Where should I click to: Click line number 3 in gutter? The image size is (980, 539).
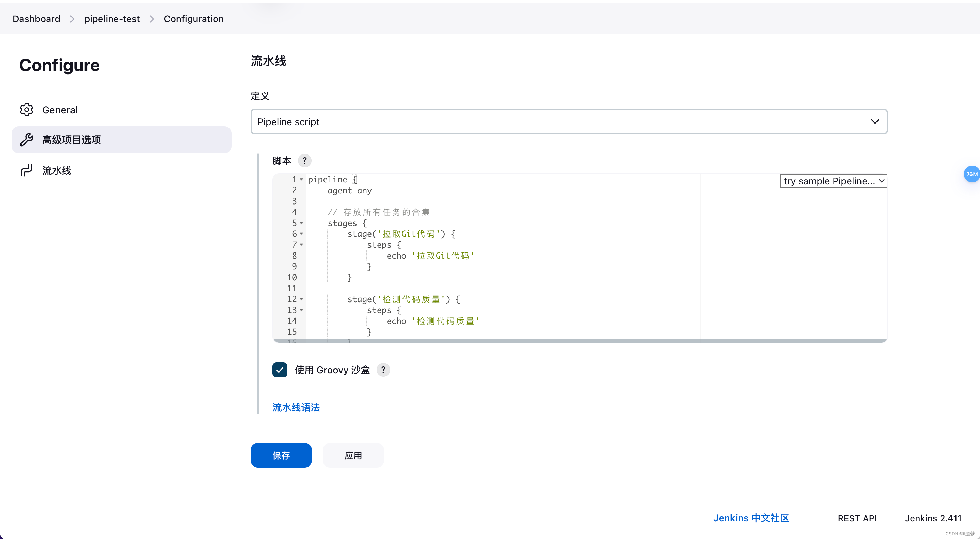294,201
